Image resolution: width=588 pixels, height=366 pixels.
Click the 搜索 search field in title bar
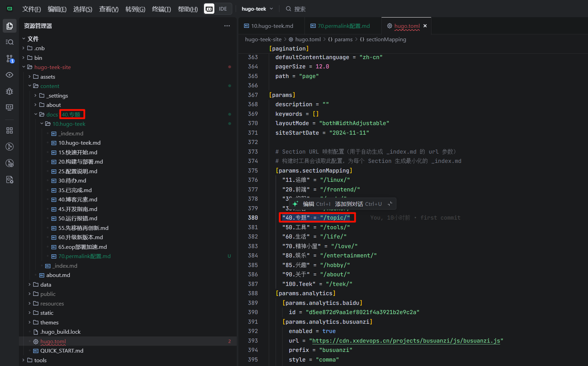click(x=300, y=9)
